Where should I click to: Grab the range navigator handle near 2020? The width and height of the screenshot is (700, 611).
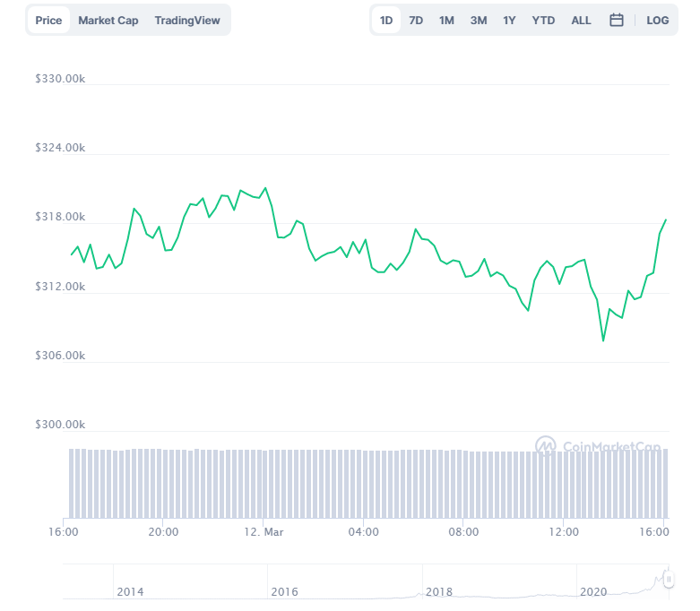point(669,580)
